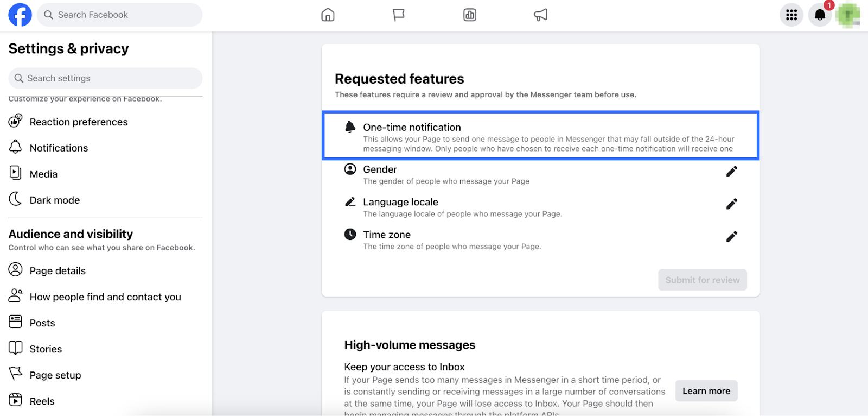Screen dimensions: 868x416
Task: Open How people find and contact you
Action: pyautogui.click(x=105, y=297)
